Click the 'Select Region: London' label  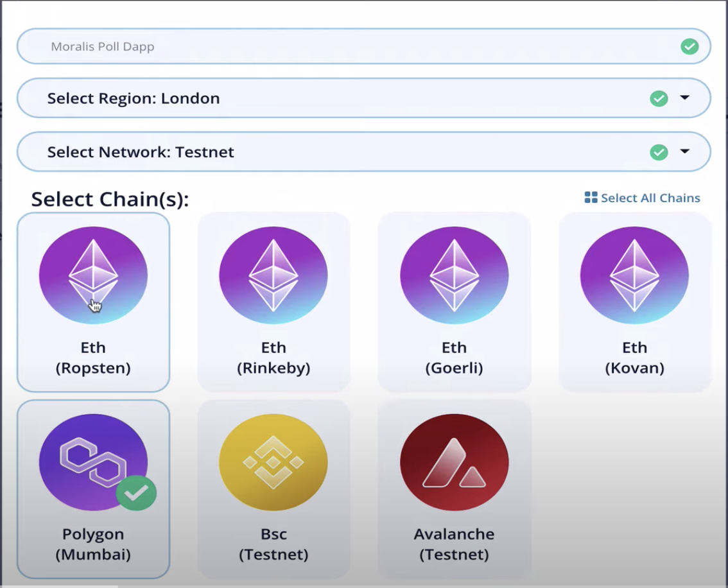pos(134,98)
